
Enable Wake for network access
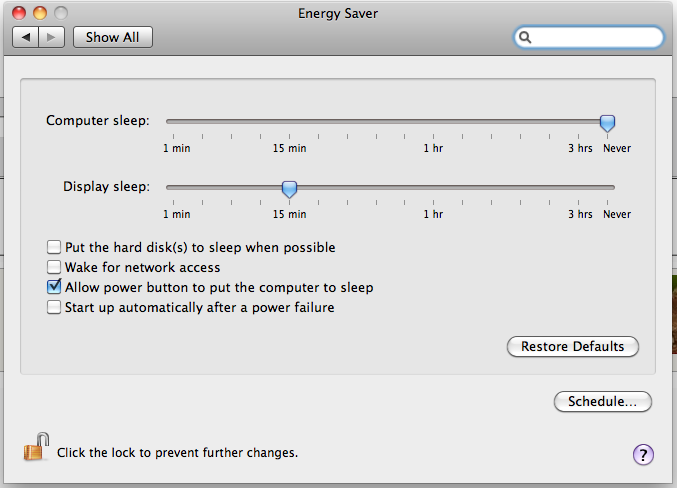(x=54, y=267)
